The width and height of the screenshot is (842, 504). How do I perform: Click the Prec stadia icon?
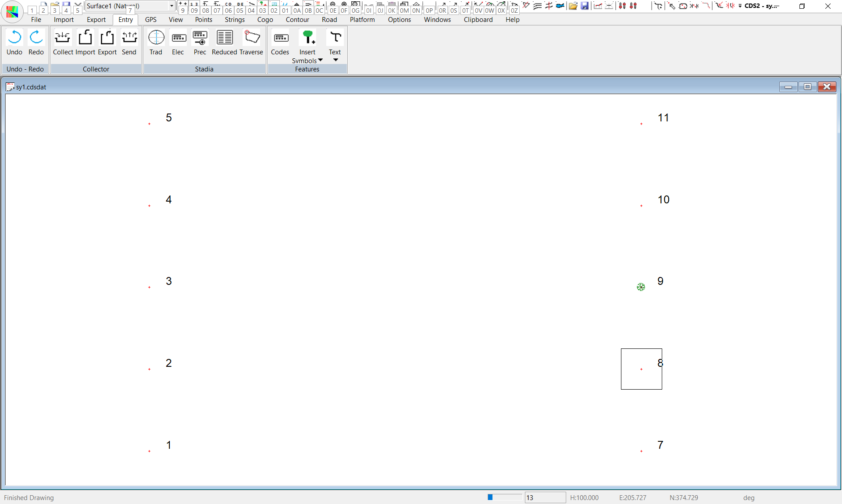pyautogui.click(x=200, y=38)
